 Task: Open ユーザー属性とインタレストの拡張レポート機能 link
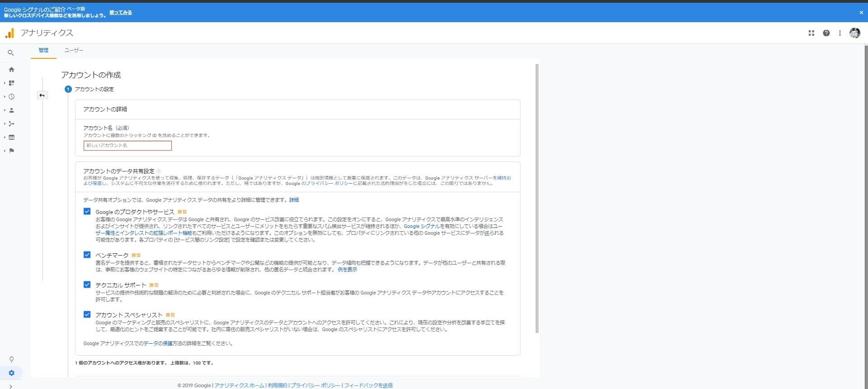[x=143, y=233]
